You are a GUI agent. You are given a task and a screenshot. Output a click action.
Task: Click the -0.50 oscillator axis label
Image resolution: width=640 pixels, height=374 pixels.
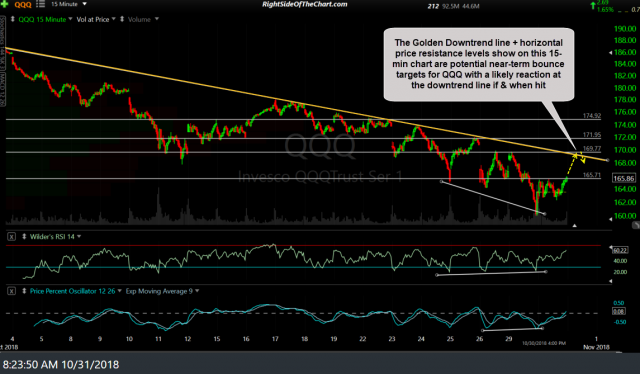(x=619, y=322)
